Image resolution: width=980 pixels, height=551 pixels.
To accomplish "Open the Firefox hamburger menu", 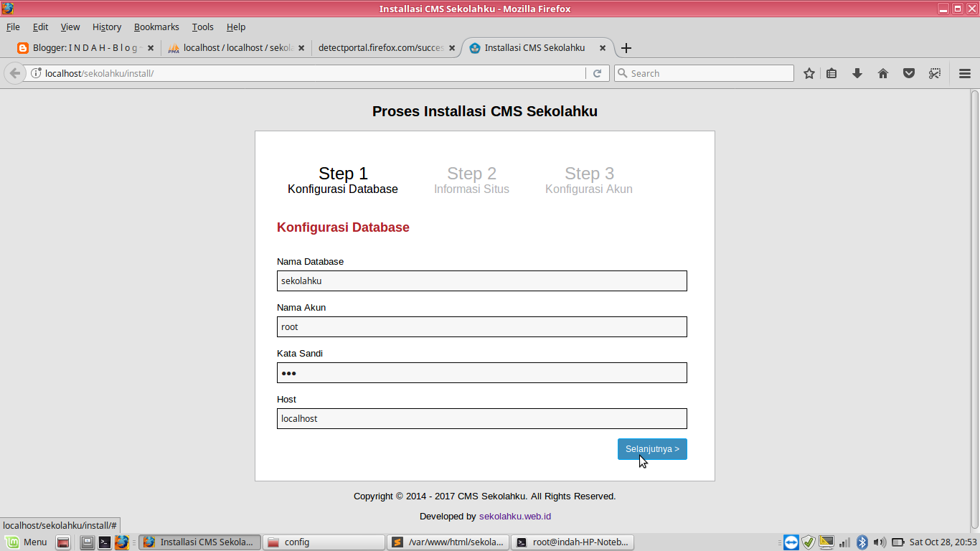I will pyautogui.click(x=965, y=72).
